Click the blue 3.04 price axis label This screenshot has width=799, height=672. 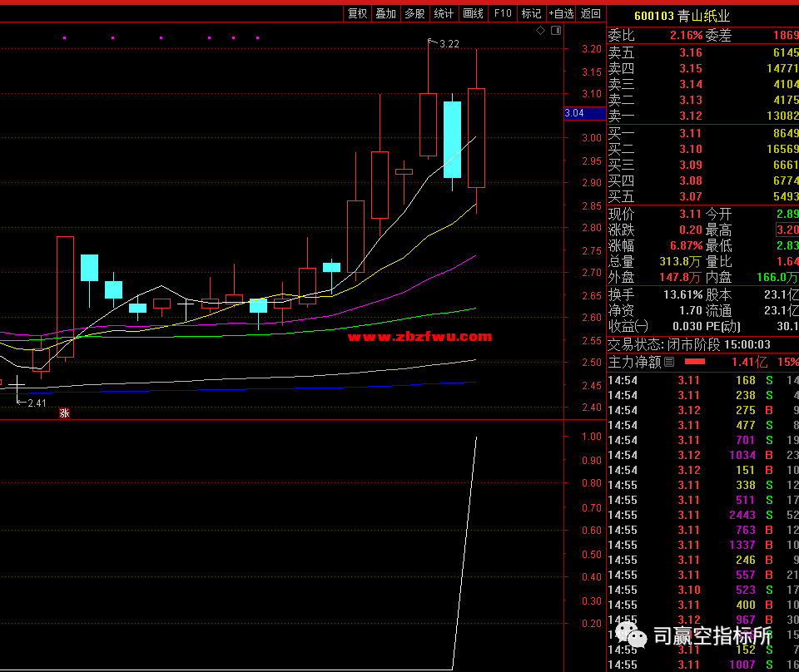click(585, 113)
